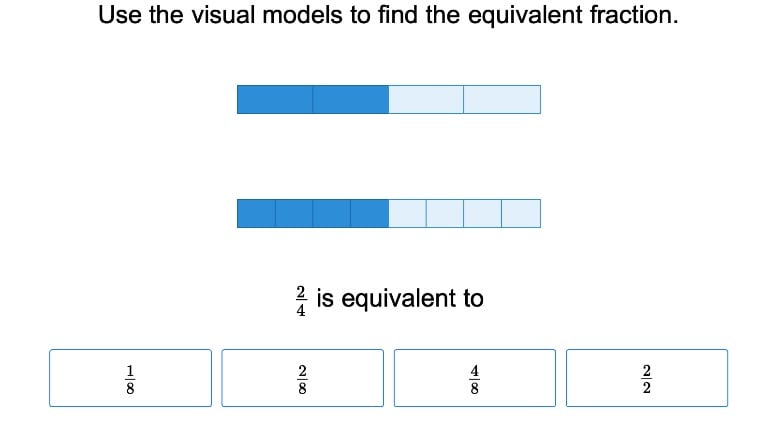Viewport: 768px width, 446px height.
Task: Click last unshaded segment of fourths bar
Action: [502, 99]
